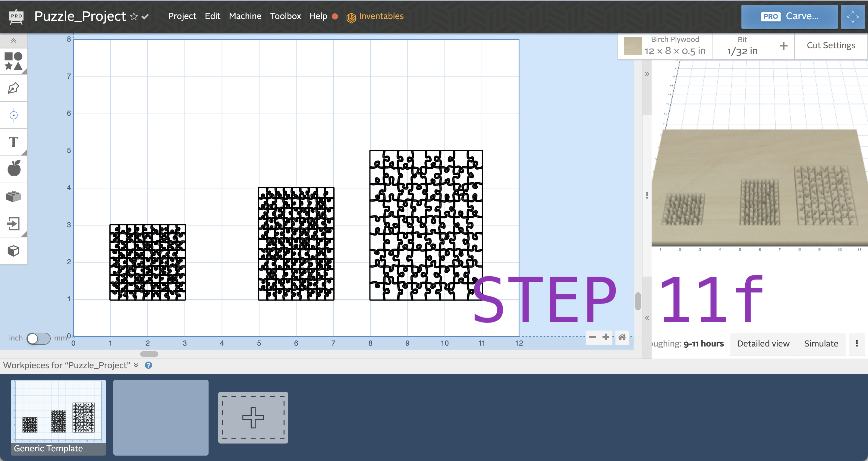Viewport: 868px width, 461px height.
Task: Open the Machine menu
Action: tap(245, 16)
